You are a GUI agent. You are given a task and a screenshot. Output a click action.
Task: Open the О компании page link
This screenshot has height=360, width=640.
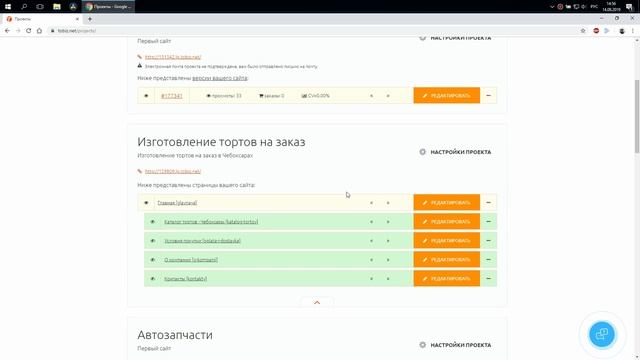[x=191, y=260]
